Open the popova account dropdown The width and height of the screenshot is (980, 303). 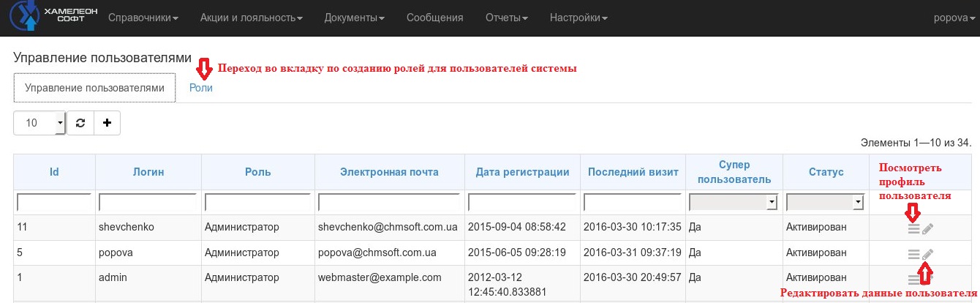click(x=954, y=18)
